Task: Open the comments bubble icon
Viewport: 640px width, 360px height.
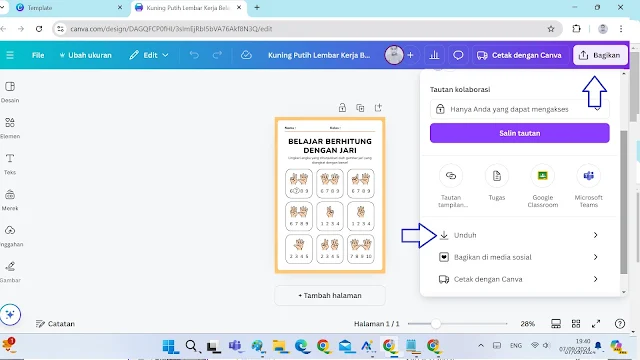Action: (458, 55)
